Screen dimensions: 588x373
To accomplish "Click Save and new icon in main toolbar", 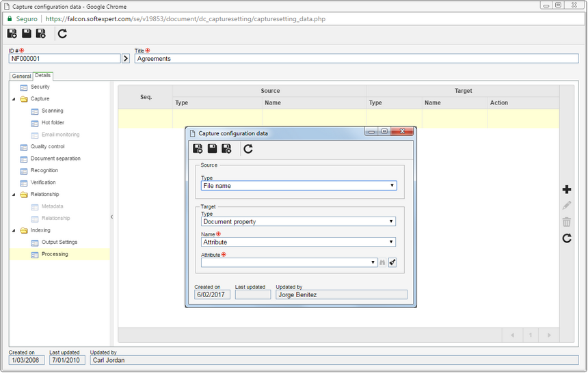I will point(12,33).
